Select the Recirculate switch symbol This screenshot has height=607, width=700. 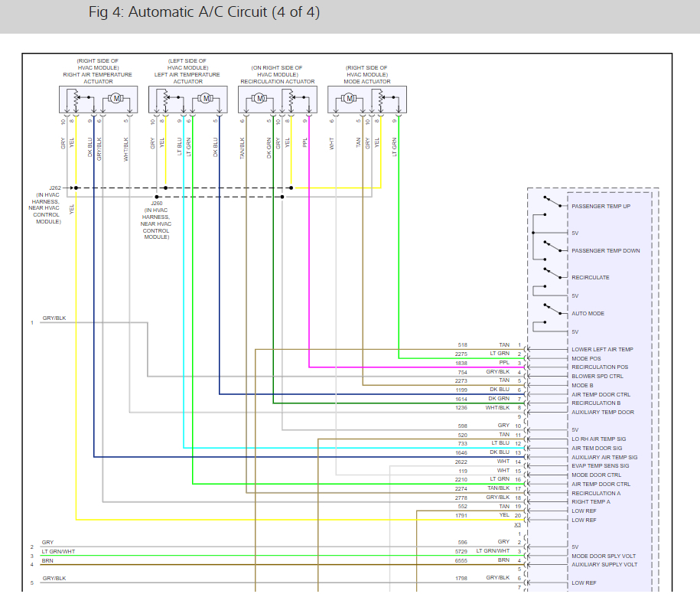point(552,273)
